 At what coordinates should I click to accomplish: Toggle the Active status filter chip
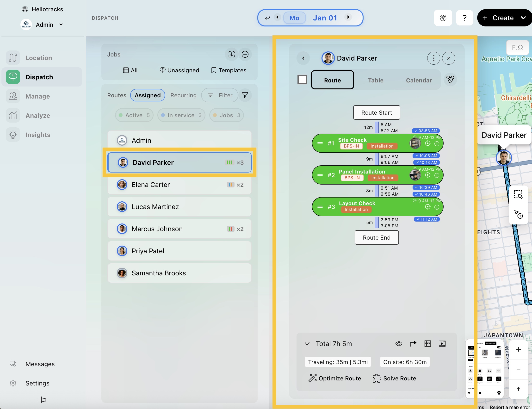[134, 115]
